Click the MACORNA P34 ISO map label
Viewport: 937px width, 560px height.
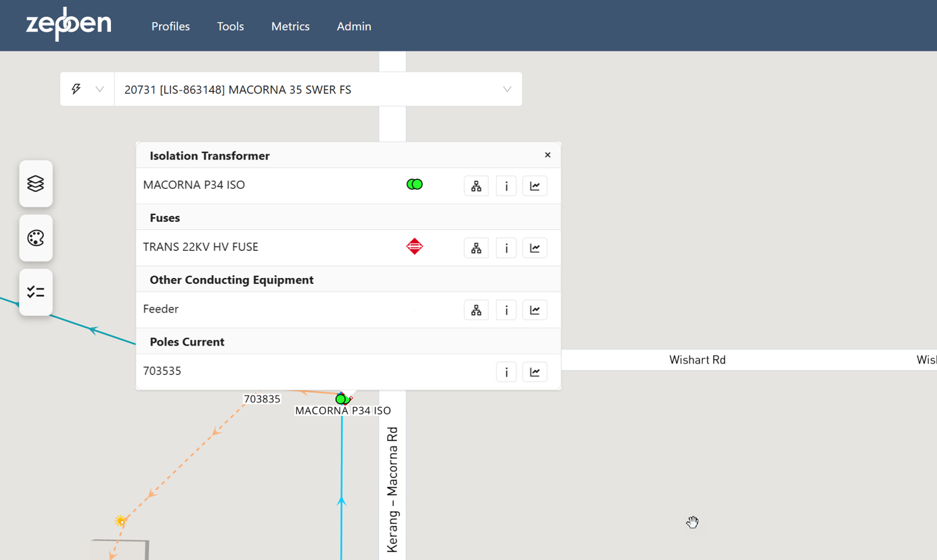tap(343, 411)
